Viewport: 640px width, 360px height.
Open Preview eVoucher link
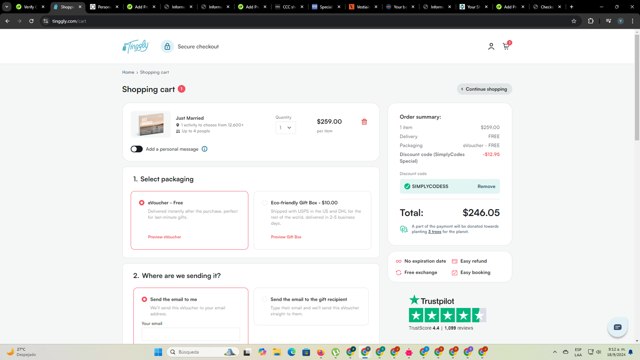[x=164, y=237]
